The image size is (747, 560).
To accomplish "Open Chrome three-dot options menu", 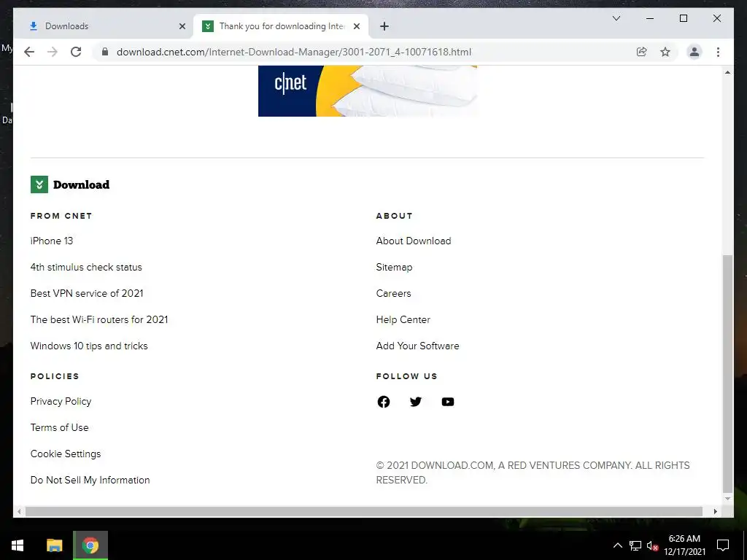I will tap(718, 52).
